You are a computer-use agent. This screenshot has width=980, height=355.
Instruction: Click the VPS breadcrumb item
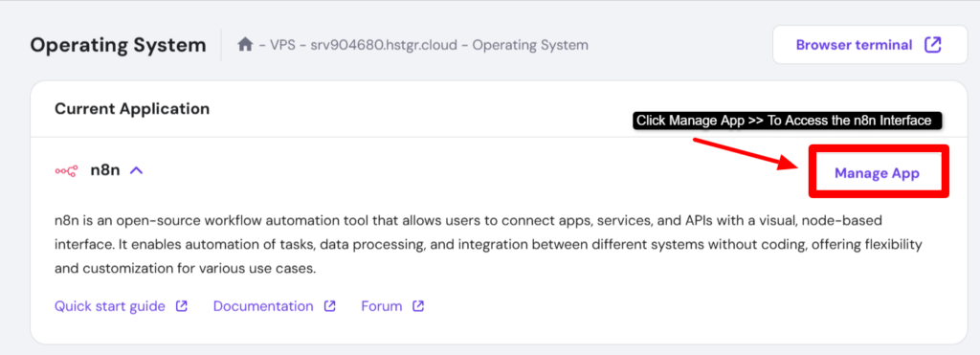point(282,45)
